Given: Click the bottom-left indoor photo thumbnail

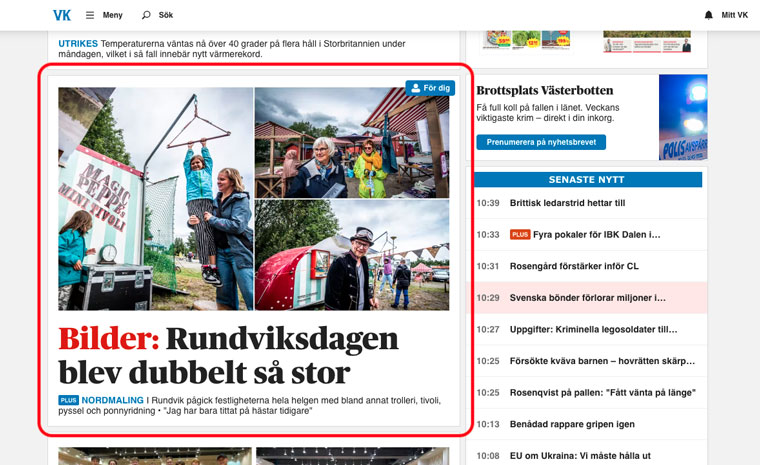Looking at the screenshot, I should click(x=155, y=456).
